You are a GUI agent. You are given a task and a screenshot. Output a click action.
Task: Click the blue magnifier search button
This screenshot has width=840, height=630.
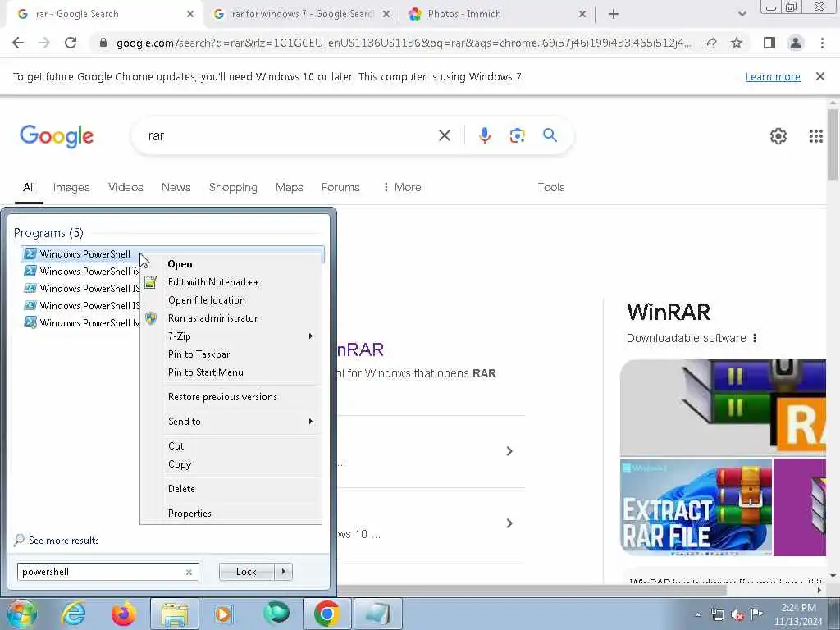tap(550, 135)
